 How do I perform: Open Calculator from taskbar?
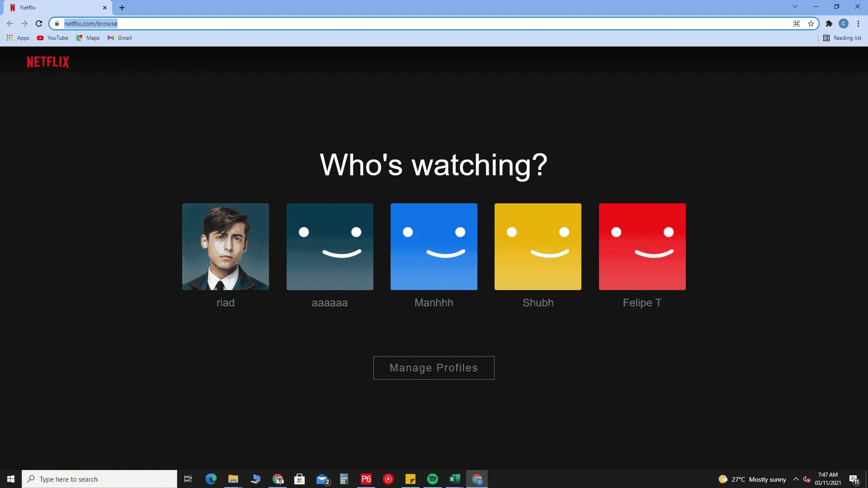(344, 479)
